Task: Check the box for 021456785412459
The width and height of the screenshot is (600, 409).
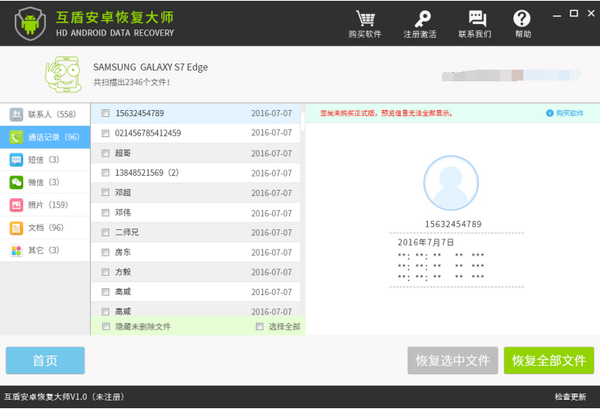Action: tap(105, 133)
